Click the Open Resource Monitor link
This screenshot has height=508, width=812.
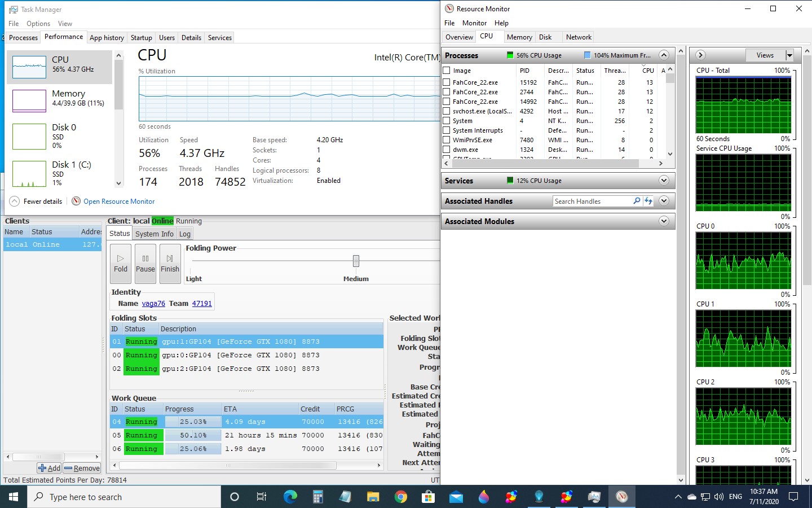[119, 202]
